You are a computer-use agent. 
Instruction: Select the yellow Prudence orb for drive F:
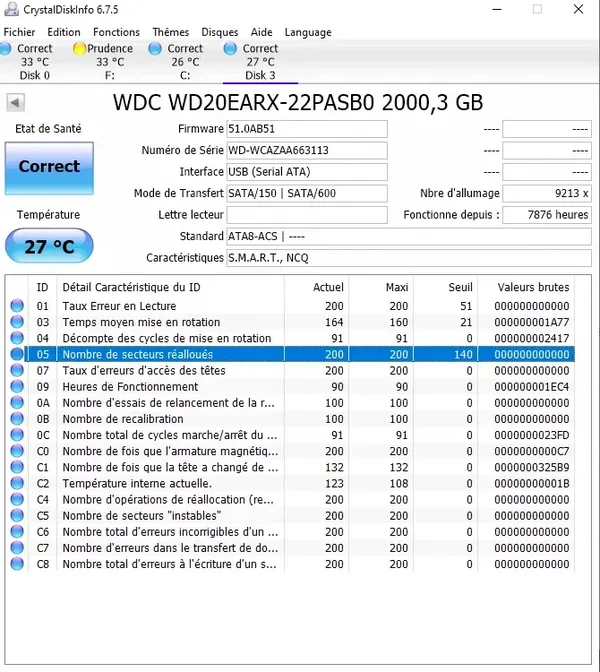pos(79,48)
